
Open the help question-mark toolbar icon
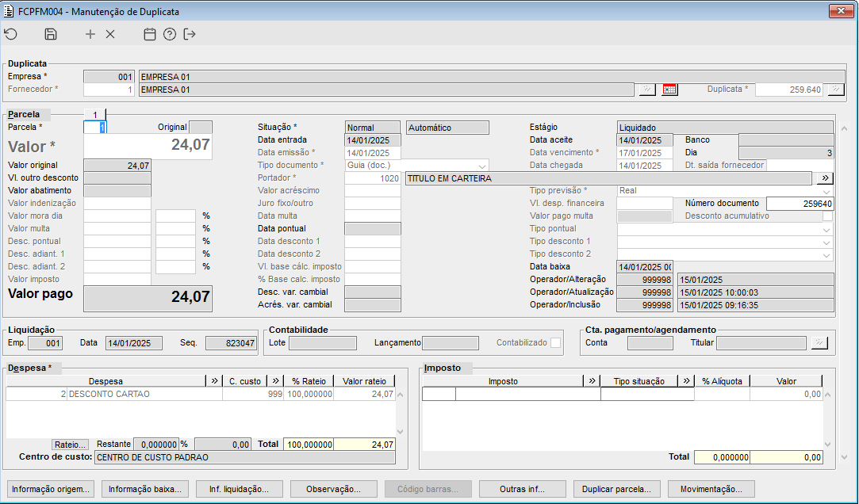(x=170, y=35)
